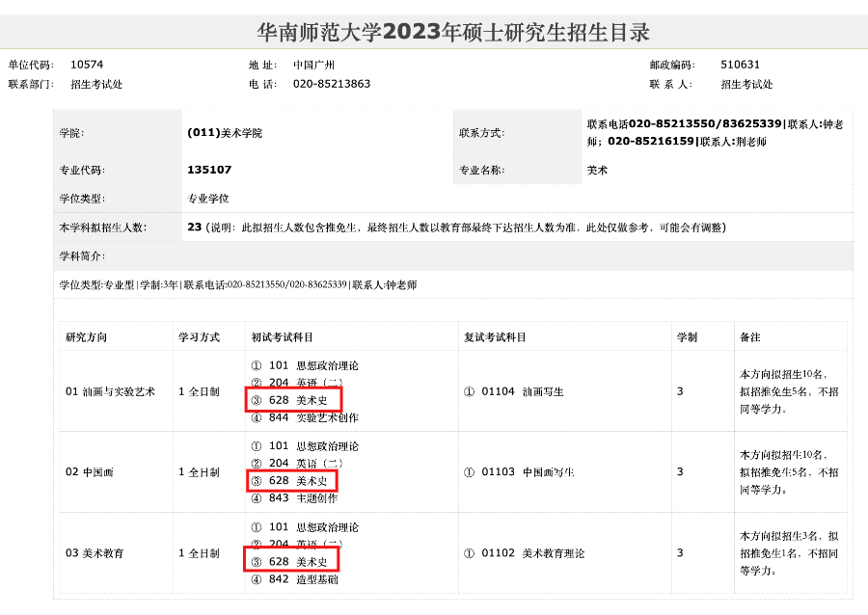Click 1 全日制 in the 中国画 row
The height and width of the screenshot is (615, 868).
tap(199, 472)
